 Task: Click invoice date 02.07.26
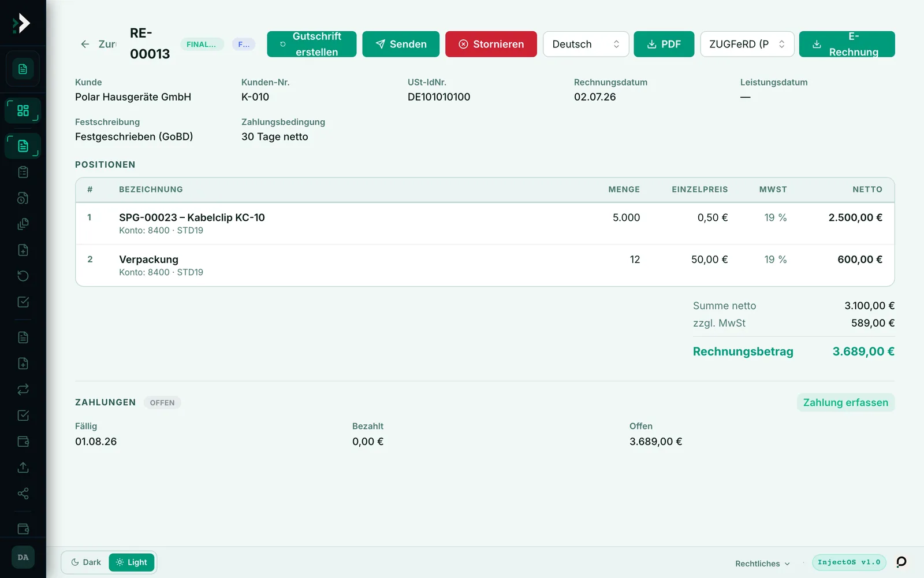[595, 97]
